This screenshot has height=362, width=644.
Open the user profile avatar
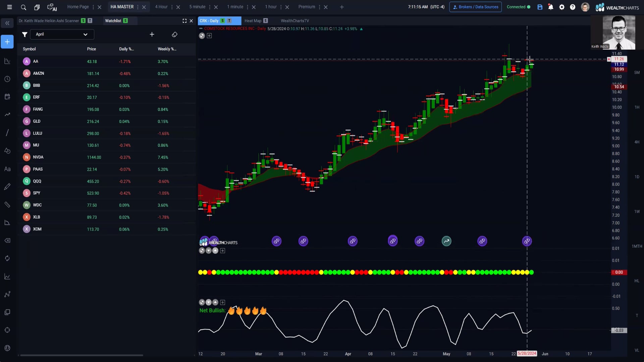(x=585, y=7)
